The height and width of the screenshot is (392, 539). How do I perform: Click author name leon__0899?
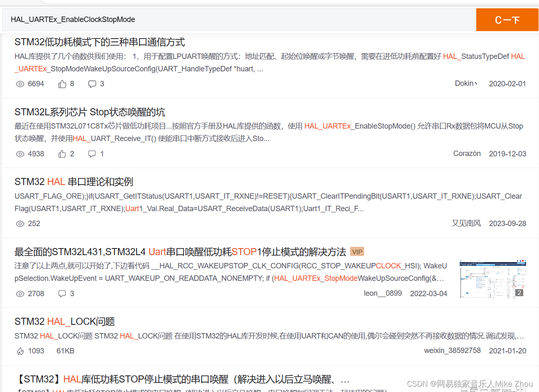[382, 293]
